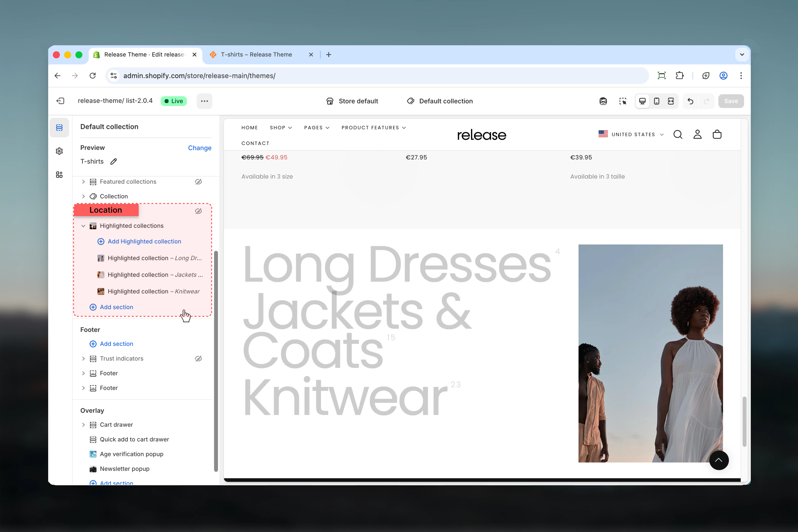Open a new browser tab
The width and height of the screenshot is (798, 532).
(329, 55)
